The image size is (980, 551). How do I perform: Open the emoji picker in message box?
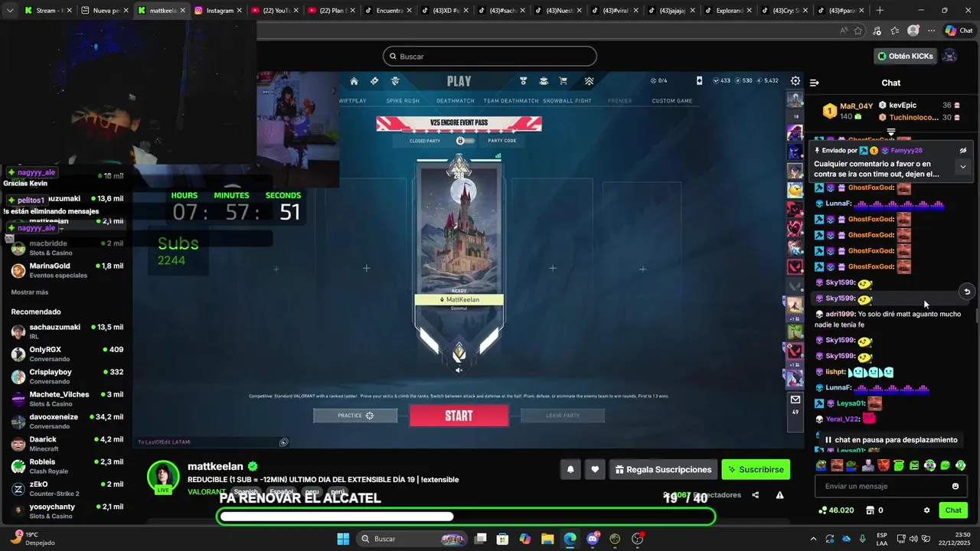[x=955, y=486]
